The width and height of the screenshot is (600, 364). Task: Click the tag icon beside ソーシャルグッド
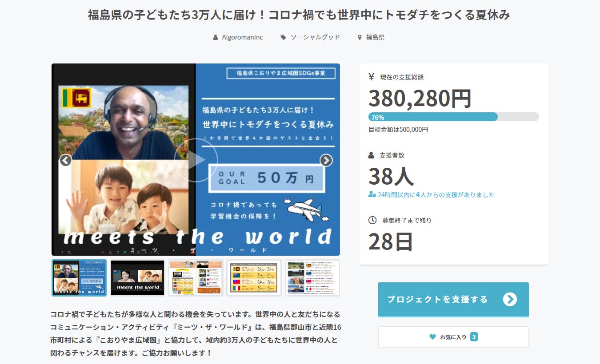[x=283, y=38]
